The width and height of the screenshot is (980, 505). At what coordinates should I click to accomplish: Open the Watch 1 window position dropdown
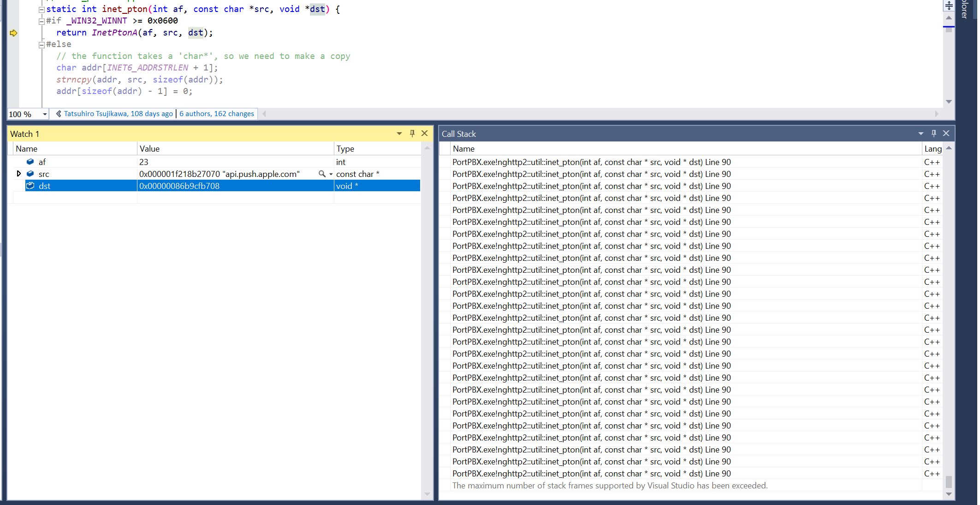[398, 133]
